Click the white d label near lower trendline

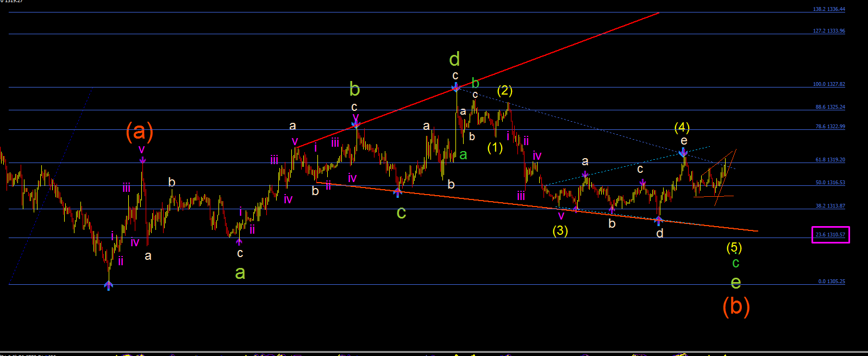coord(659,234)
